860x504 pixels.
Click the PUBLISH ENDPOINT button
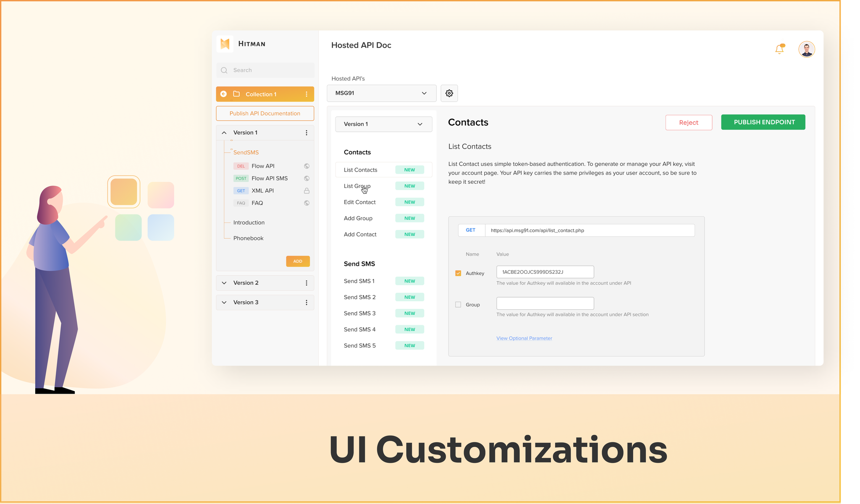coord(763,122)
